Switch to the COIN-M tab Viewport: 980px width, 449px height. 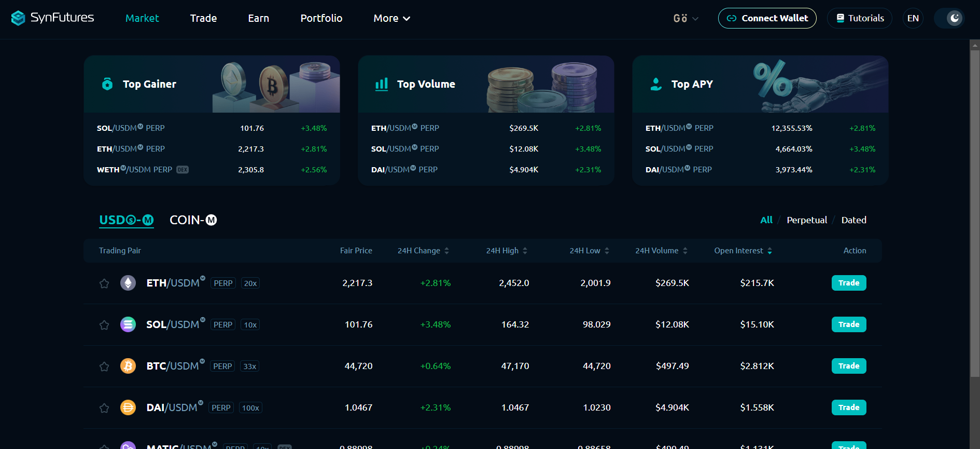point(193,220)
